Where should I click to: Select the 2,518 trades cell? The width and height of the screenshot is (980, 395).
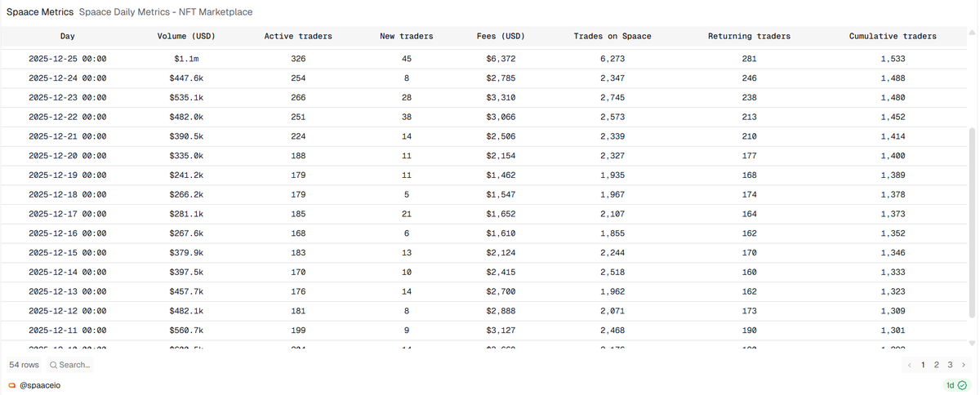click(612, 273)
